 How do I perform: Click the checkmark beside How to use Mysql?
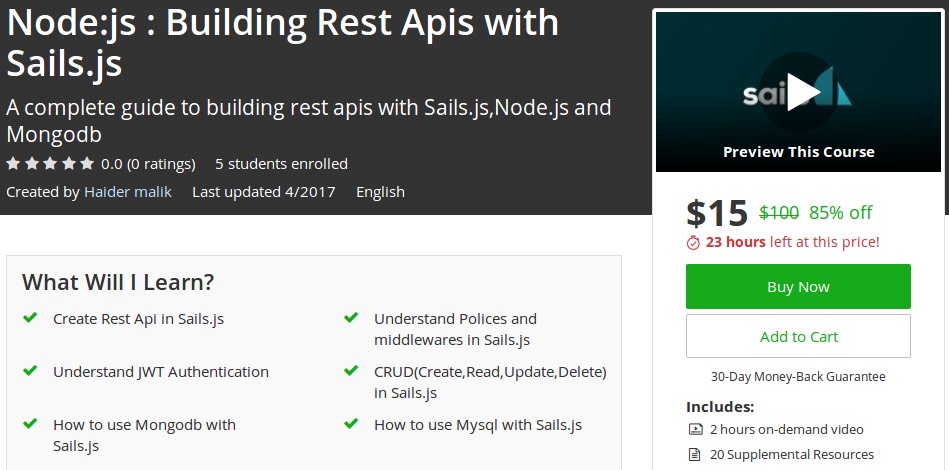click(x=351, y=424)
